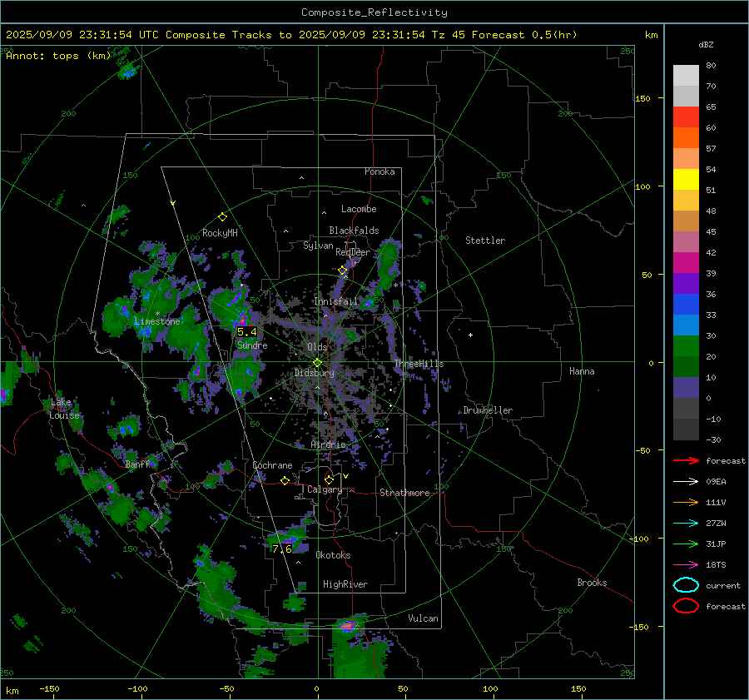The width and height of the screenshot is (749, 700).
Task: Click the magenta 18TS arrow legend icon
Action: (x=686, y=565)
